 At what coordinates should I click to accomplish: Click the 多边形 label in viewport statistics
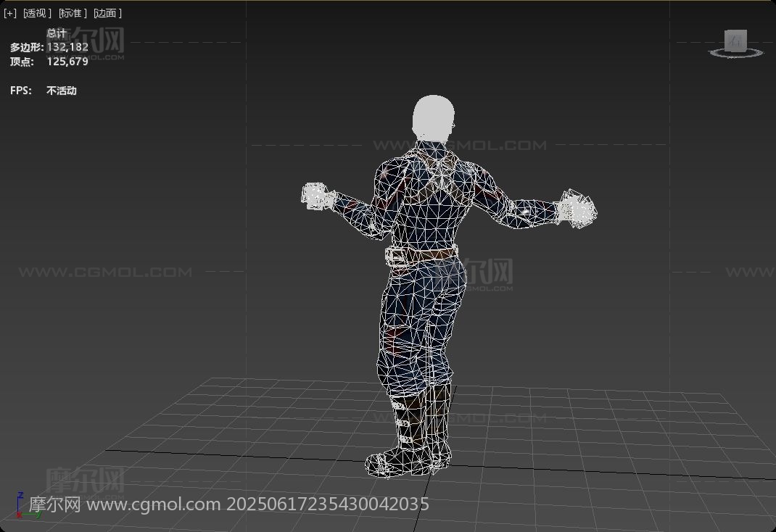(27, 47)
